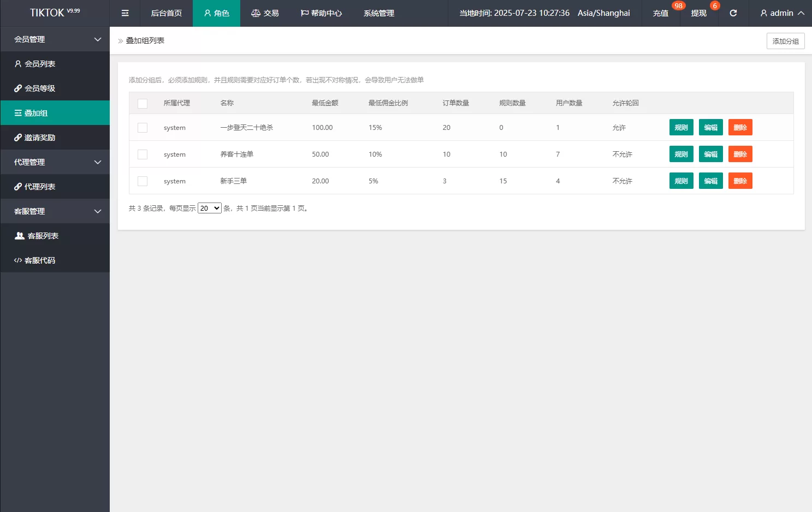812x512 pixels.
Task: Select the checkbox for 新手三单 row
Action: tap(143, 181)
